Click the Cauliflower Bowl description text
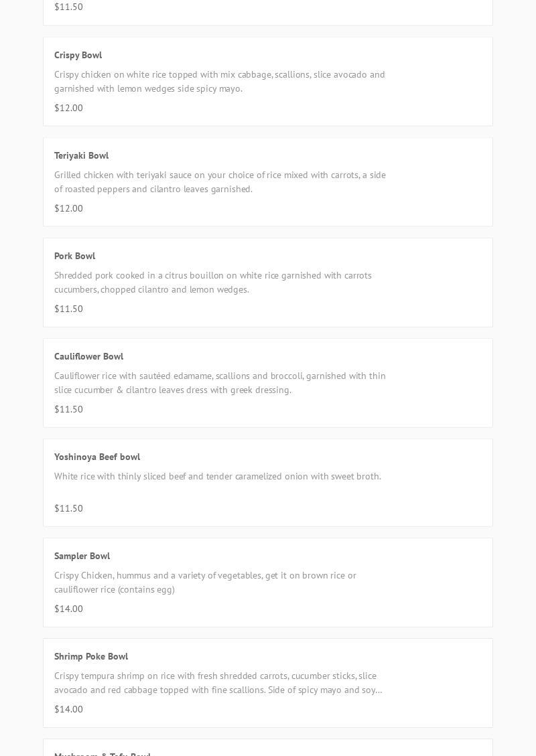536x756 pixels. point(220,382)
